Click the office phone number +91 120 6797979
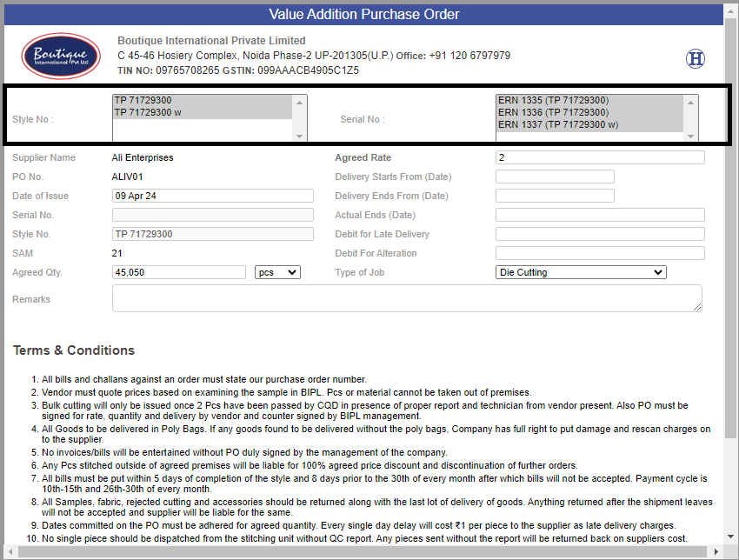The height and width of the screenshot is (560, 739). [469, 56]
